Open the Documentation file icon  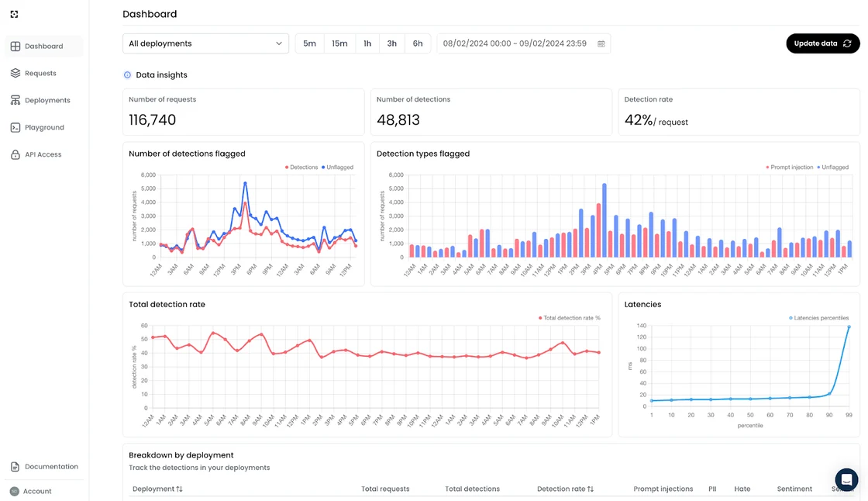pos(15,467)
